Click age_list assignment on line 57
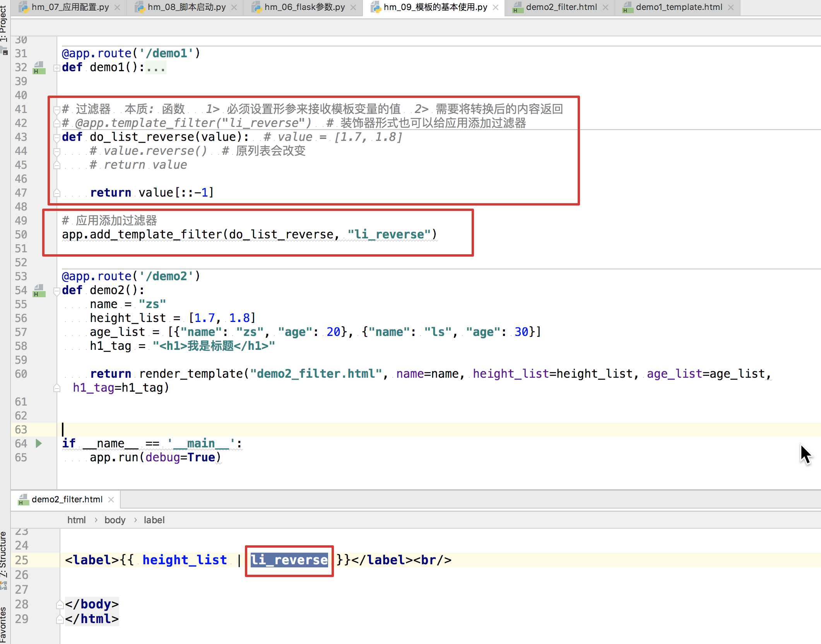 click(x=315, y=332)
